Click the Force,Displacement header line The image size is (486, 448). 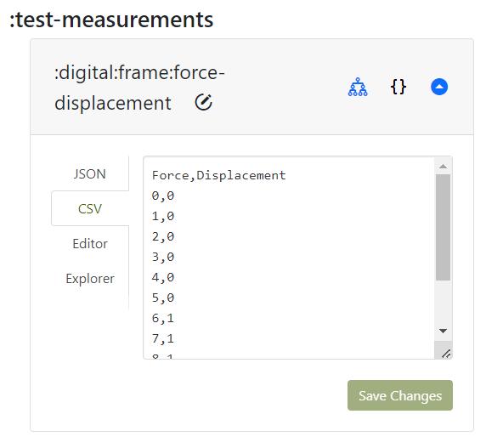218,175
